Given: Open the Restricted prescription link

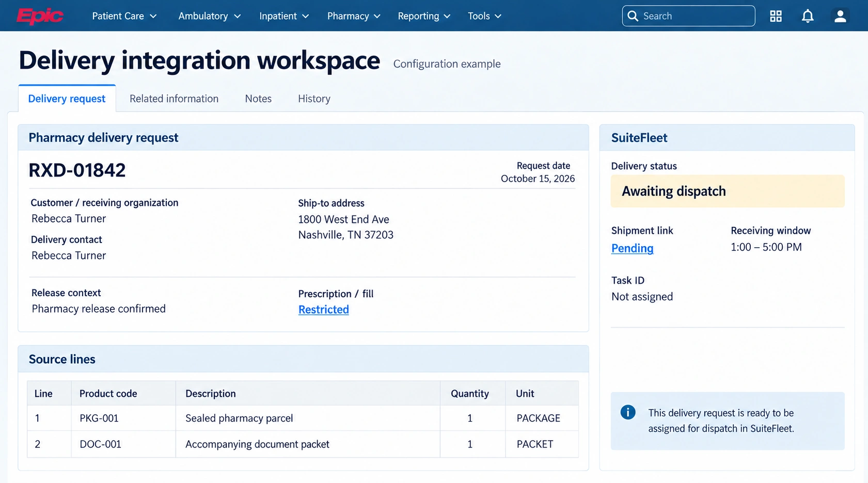Looking at the screenshot, I should (x=323, y=310).
